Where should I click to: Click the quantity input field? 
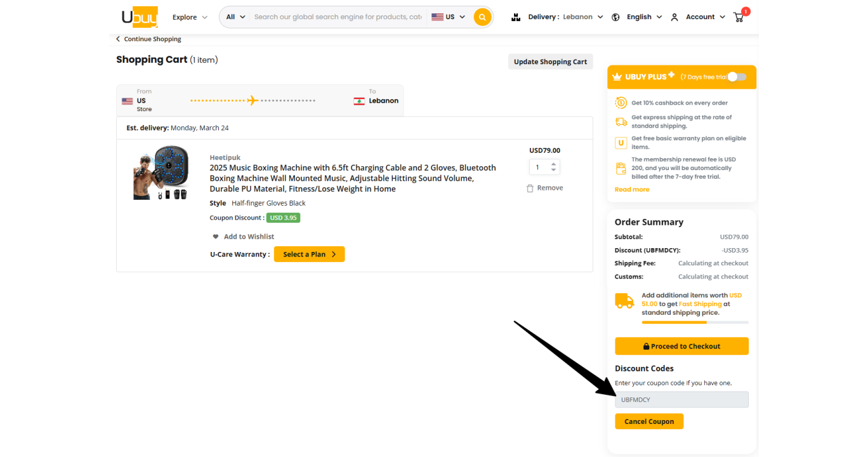coord(539,167)
